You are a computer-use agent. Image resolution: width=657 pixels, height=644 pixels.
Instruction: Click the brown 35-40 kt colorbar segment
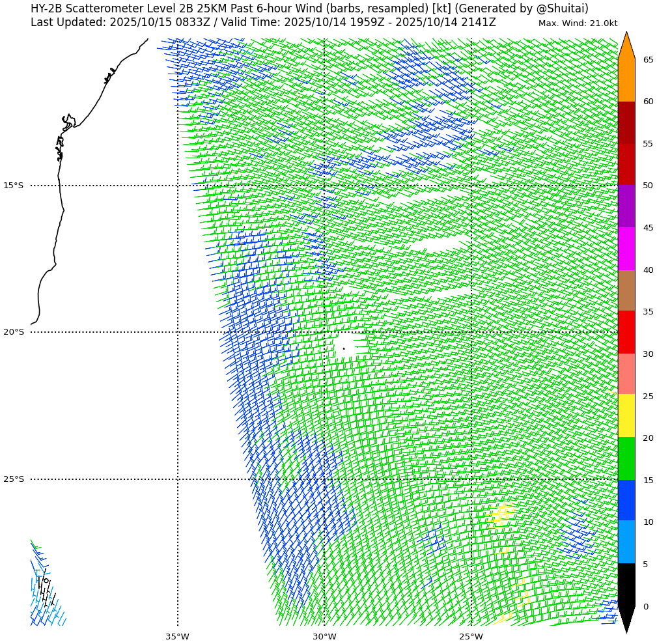pos(626,290)
